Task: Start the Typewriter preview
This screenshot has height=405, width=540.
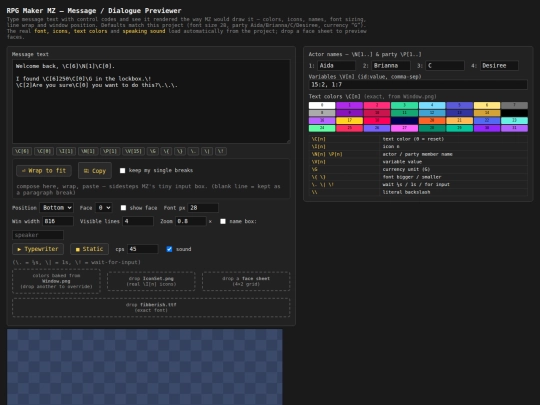Action: tap(38, 249)
